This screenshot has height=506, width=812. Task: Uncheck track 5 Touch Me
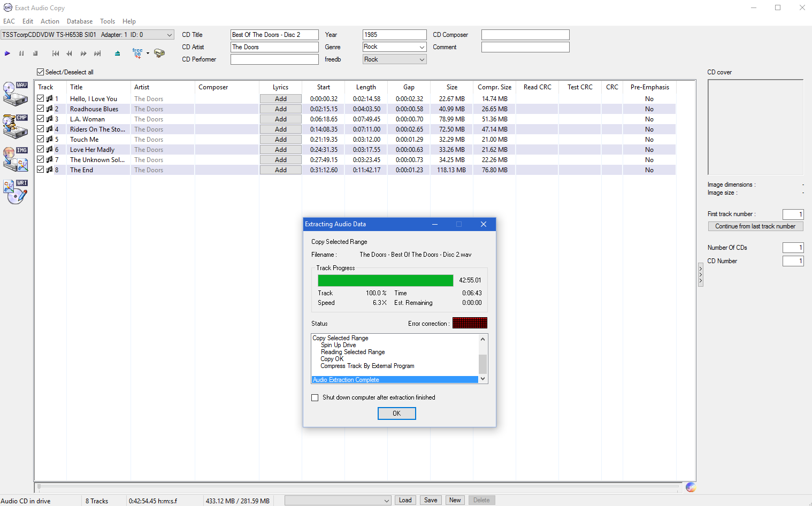click(x=40, y=139)
